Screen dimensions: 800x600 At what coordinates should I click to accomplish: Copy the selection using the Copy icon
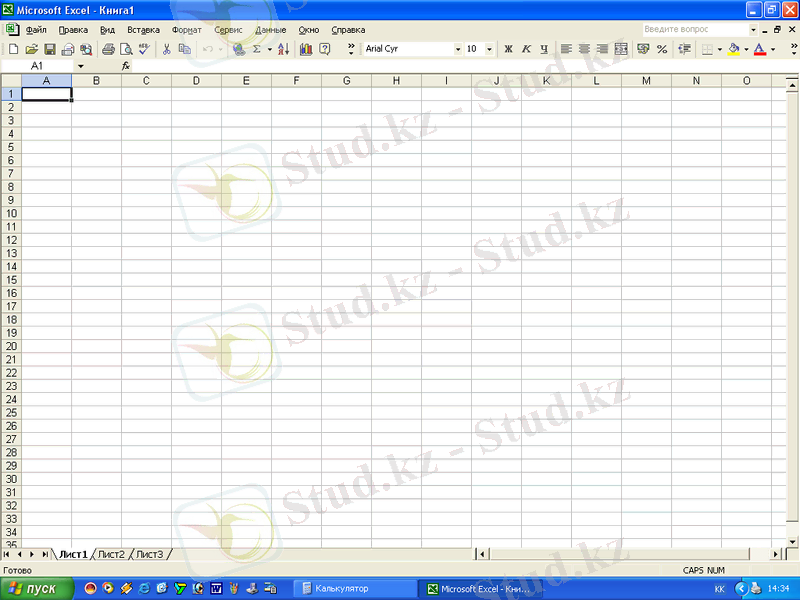pos(184,49)
